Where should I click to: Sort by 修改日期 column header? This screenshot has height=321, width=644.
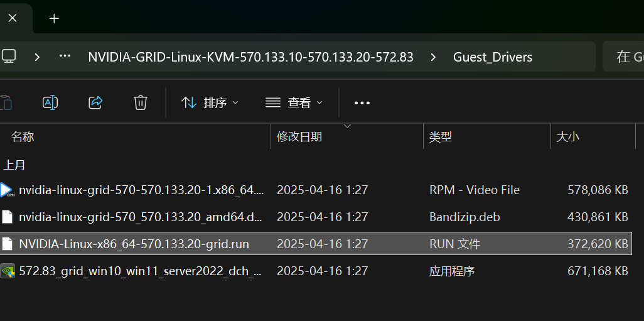click(299, 136)
